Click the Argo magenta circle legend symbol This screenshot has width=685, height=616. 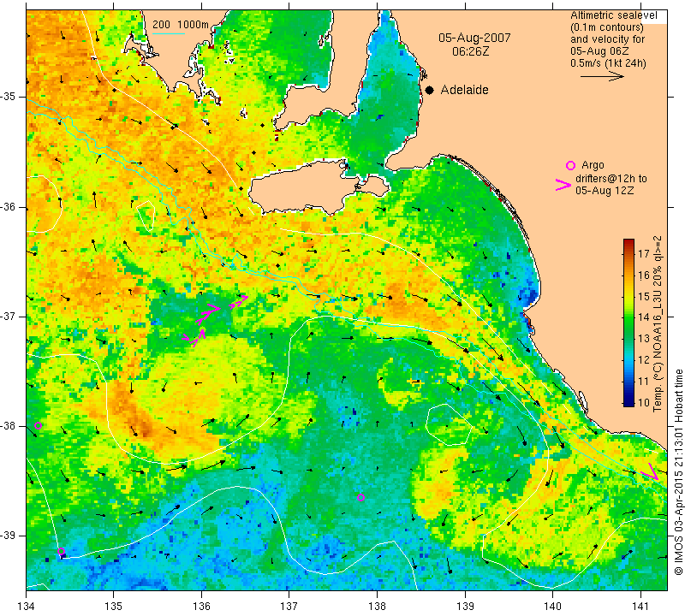tap(570, 165)
